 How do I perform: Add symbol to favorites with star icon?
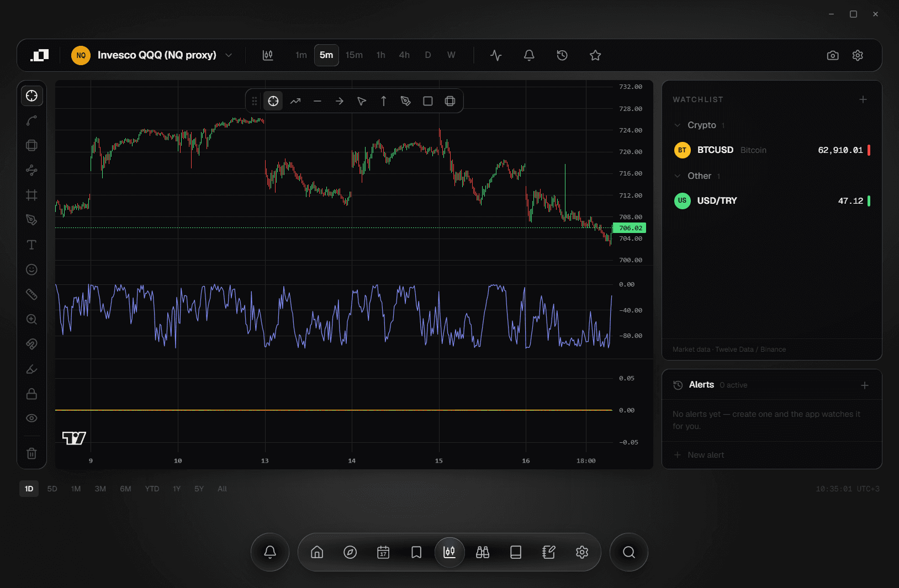(x=595, y=55)
